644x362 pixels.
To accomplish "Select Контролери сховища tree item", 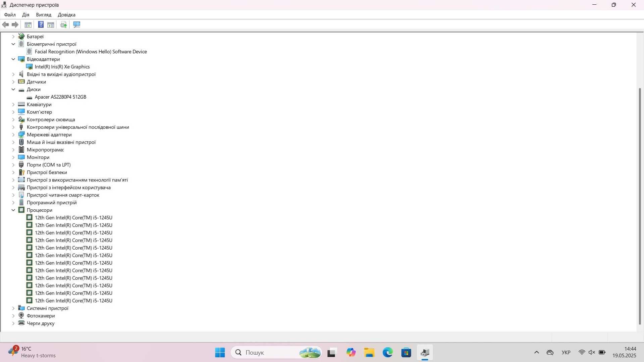I will pos(51,119).
